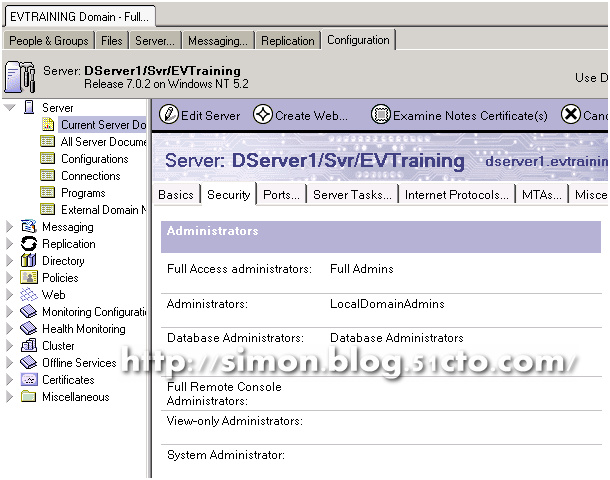Click the Edit Server button label
Screen dimensions: 610x480
[x=210, y=116]
